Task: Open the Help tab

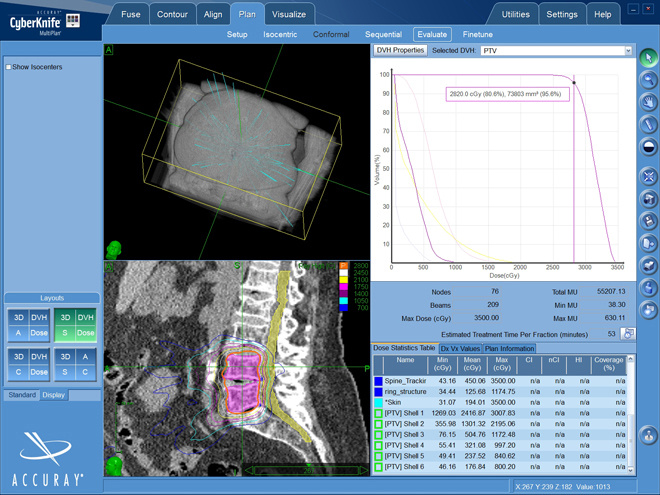Action: pyautogui.click(x=603, y=14)
